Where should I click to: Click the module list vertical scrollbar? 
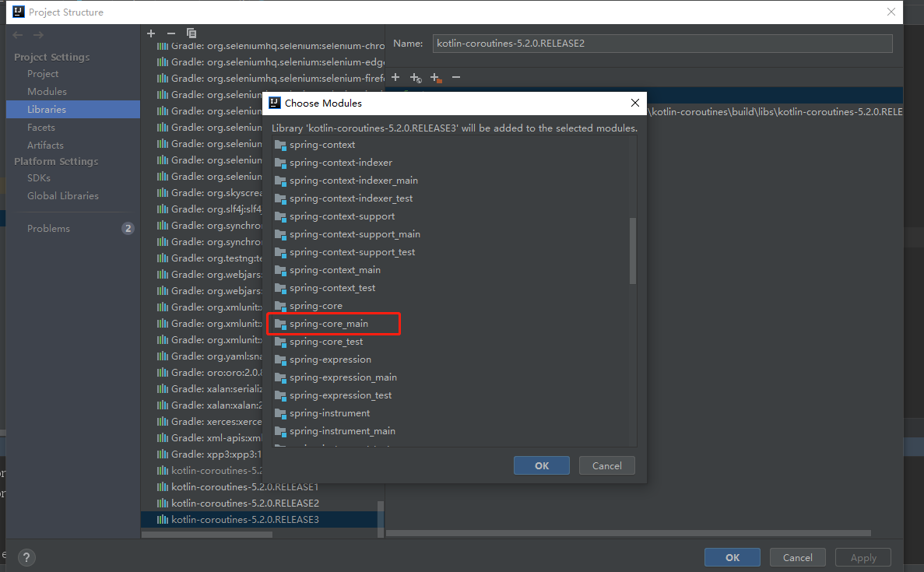[633, 251]
